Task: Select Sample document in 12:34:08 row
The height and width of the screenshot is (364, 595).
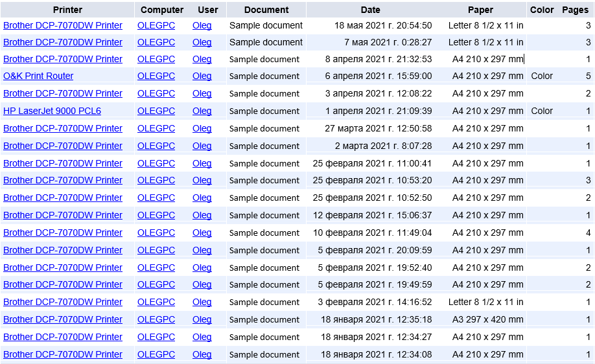Action: pos(264,354)
